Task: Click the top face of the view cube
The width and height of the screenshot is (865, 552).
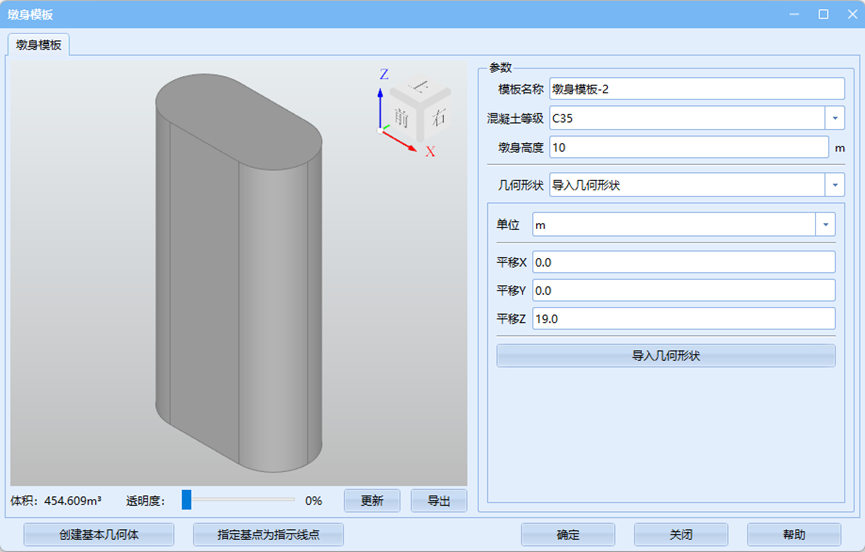Action: click(422, 88)
